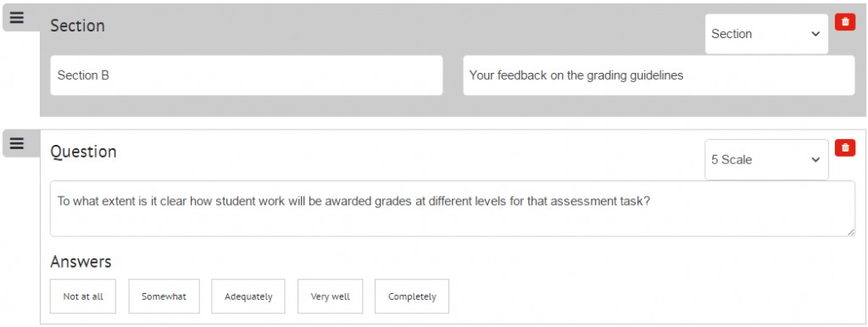Image resolution: width=868 pixels, height=327 pixels.
Task: Click the hamburger handle beside the Question block
Action: (17, 143)
